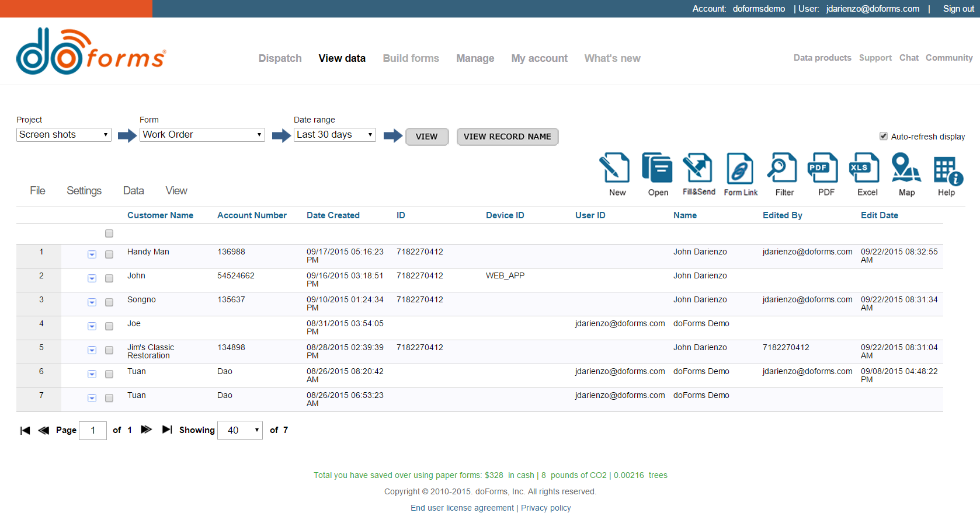Select the Handy Man record checkbox

click(109, 254)
